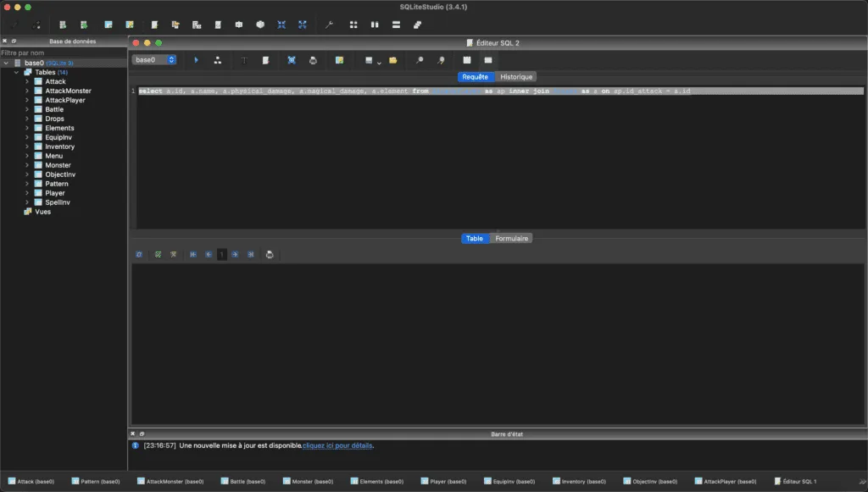Click the printer icon in the results toolbar

tap(270, 254)
